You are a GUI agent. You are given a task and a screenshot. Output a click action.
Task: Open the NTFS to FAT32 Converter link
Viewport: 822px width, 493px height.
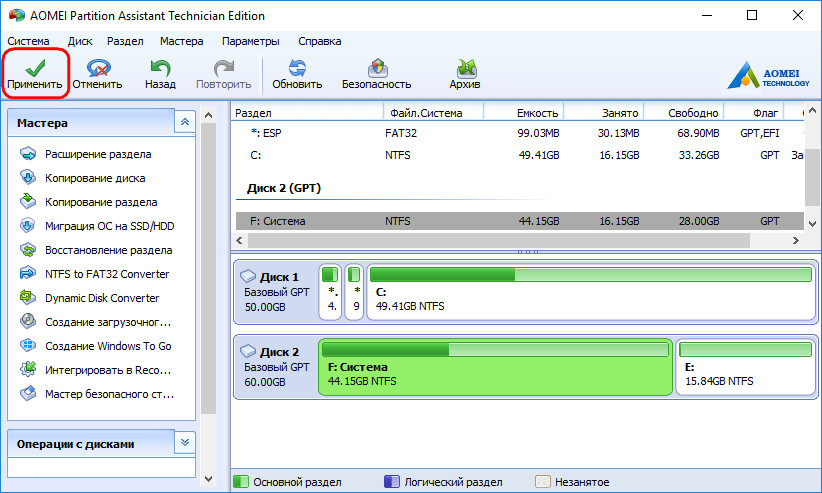(107, 274)
